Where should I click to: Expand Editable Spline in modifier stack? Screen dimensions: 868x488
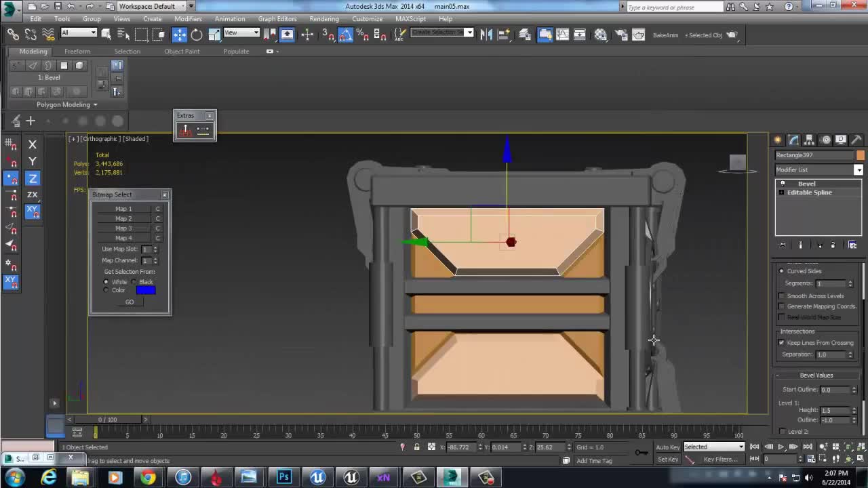point(781,192)
